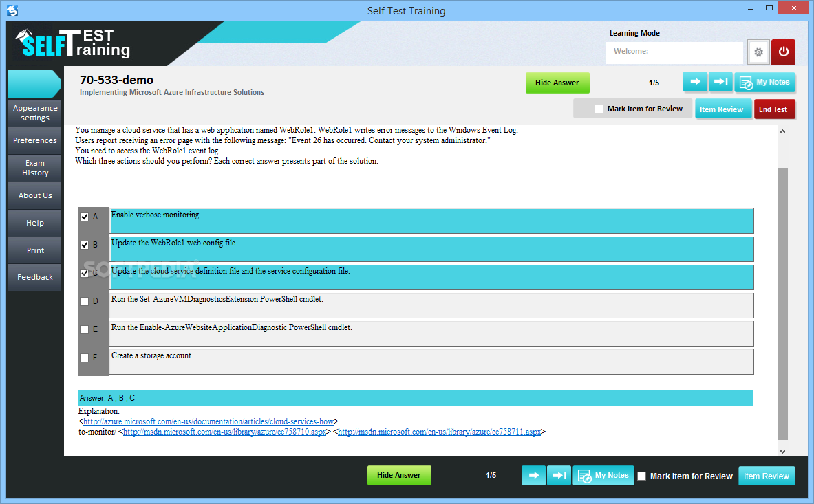Open Preferences in sidebar

[35, 140]
